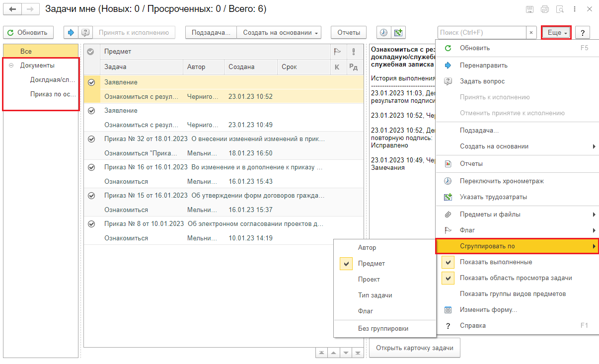Click the back navigation arrow
Image resolution: width=599 pixels, height=364 pixels.
pos(13,9)
